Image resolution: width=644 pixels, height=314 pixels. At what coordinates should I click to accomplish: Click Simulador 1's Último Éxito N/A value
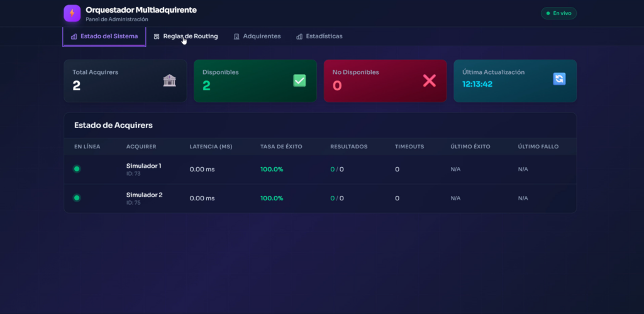pos(455,170)
